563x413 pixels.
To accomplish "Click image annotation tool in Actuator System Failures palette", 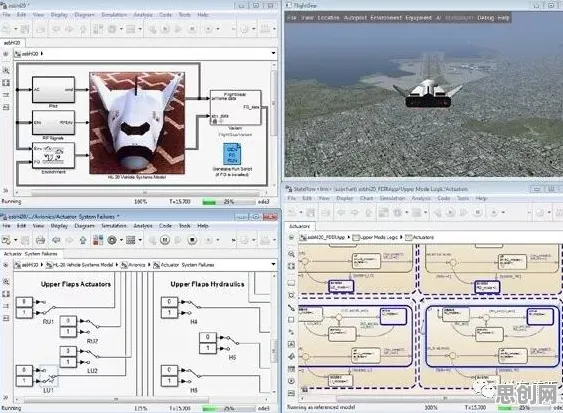I will pyautogui.click(x=6, y=318).
